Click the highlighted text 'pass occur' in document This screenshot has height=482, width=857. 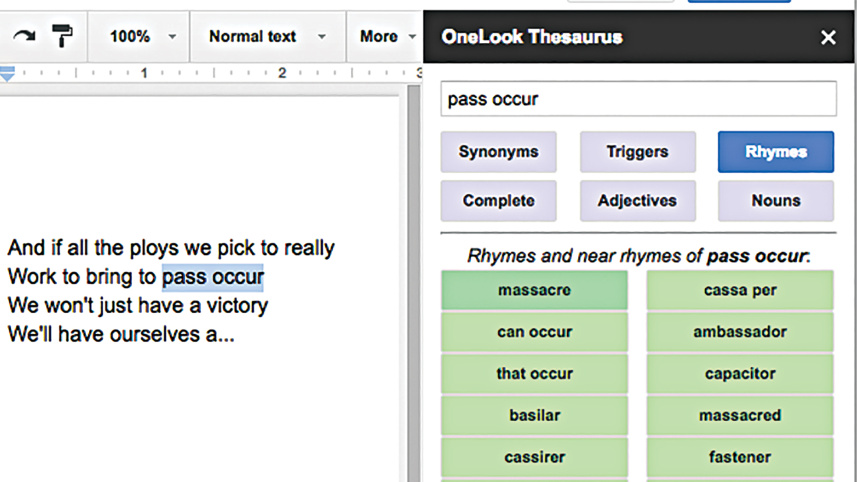[x=213, y=276]
